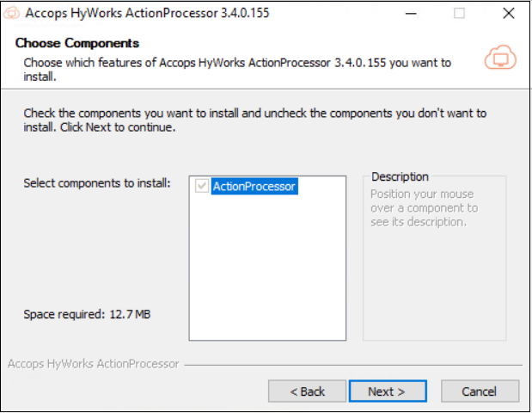The width and height of the screenshot is (532, 413).
Task: Return to previous page with Back
Action: [307, 391]
